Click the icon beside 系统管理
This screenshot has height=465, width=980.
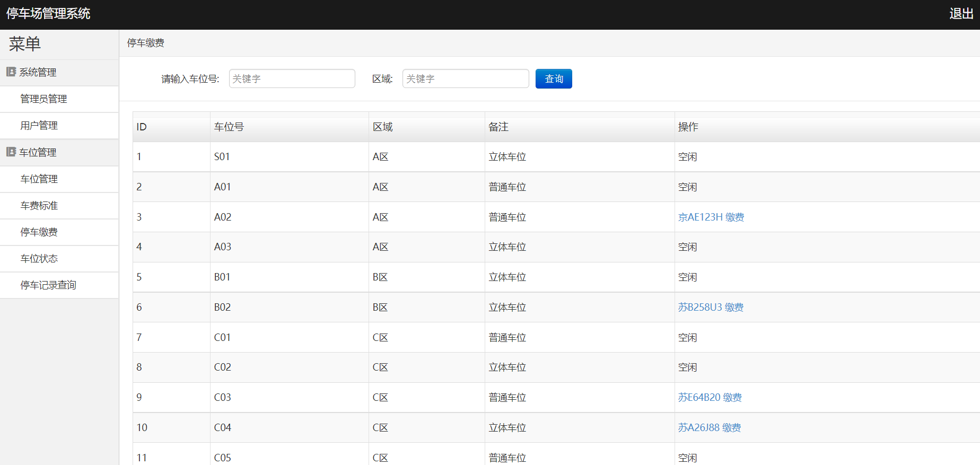pos(11,72)
